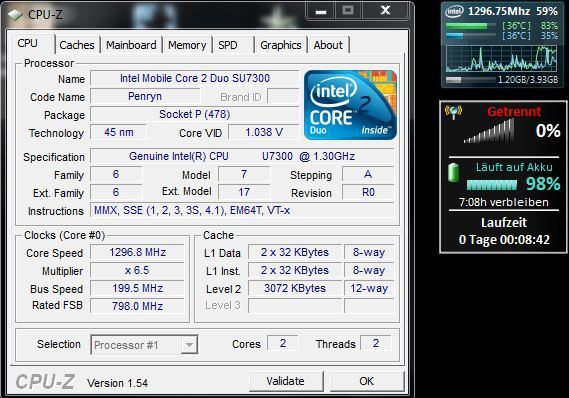This screenshot has height=398, width=569.
Task: Click the Level 2 size 3072 KBytes
Action: pyautogui.click(x=295, y=288)
